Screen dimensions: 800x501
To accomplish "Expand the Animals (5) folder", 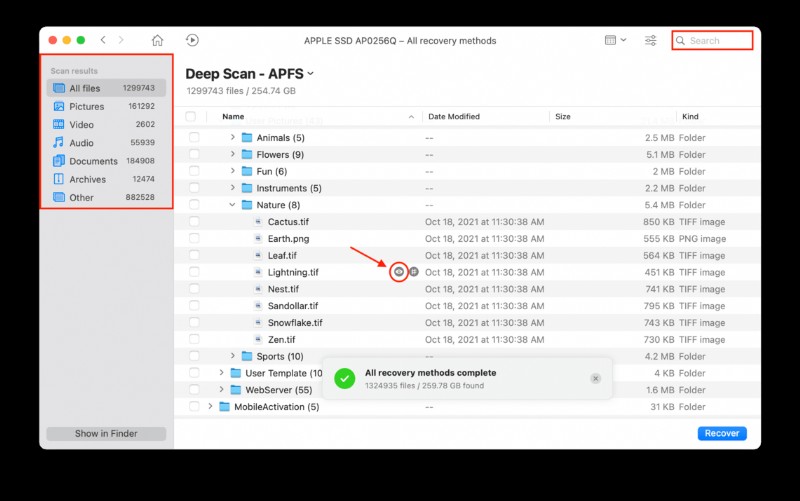I will [x=232, y=137].
